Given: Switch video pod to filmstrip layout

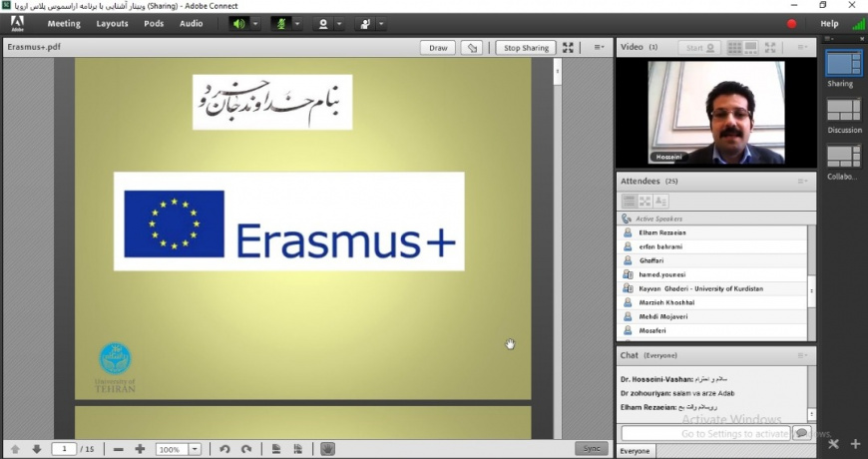Looking at the screenshot, I should [x=750, y=48].
